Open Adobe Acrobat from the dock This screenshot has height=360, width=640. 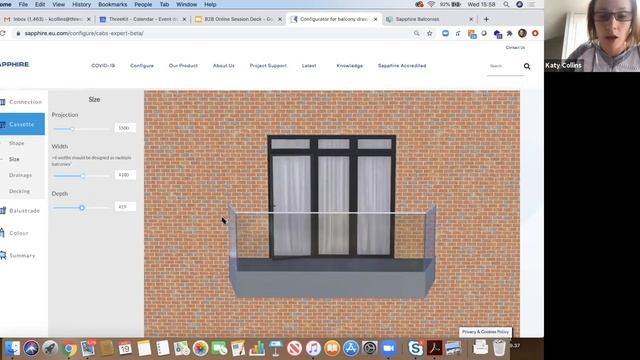434,348
